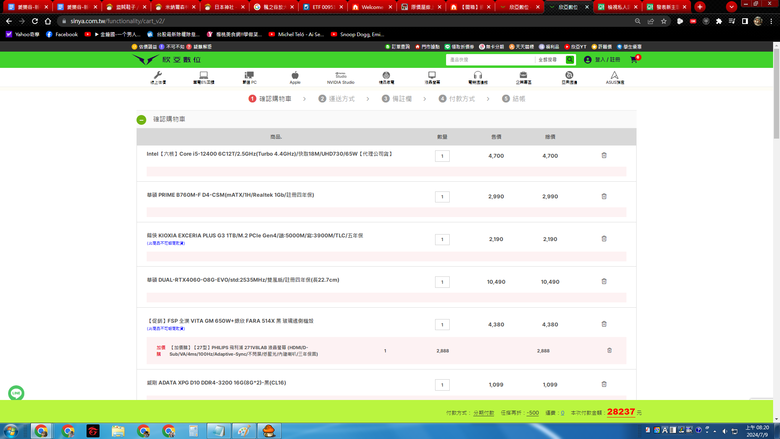Open the NVIDIA Studio category
Image resolution: width=780 pixels, height=439 pixels.
pos(341,78)
